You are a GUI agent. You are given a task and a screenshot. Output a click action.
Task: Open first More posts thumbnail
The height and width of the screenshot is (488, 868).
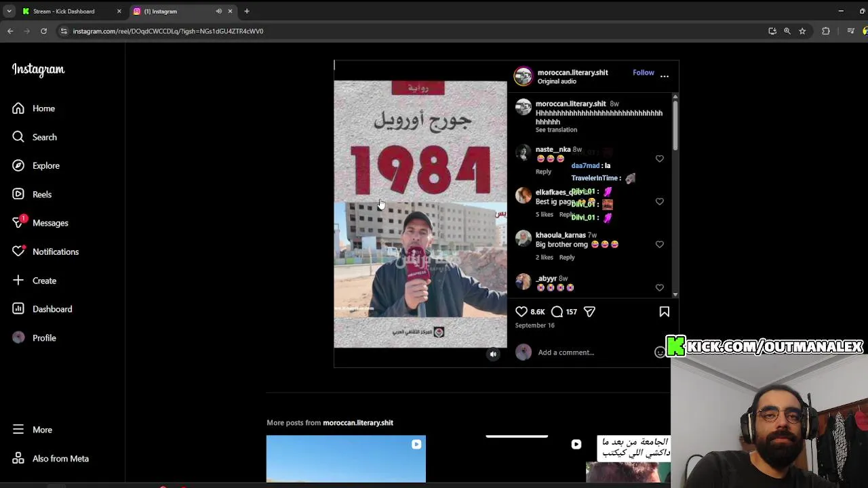(x=346, y=459)
